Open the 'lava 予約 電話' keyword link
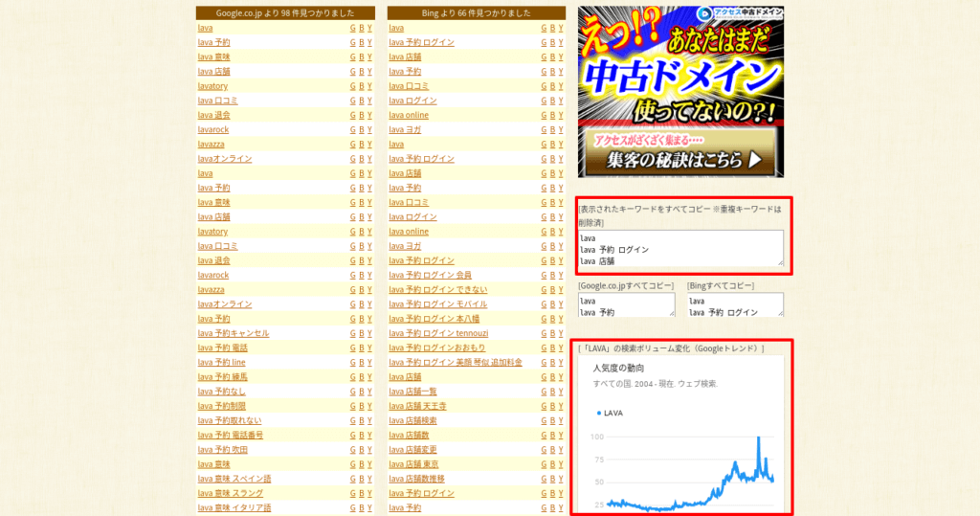The height and width of the screenshot is (516, 980). point(222,348)
